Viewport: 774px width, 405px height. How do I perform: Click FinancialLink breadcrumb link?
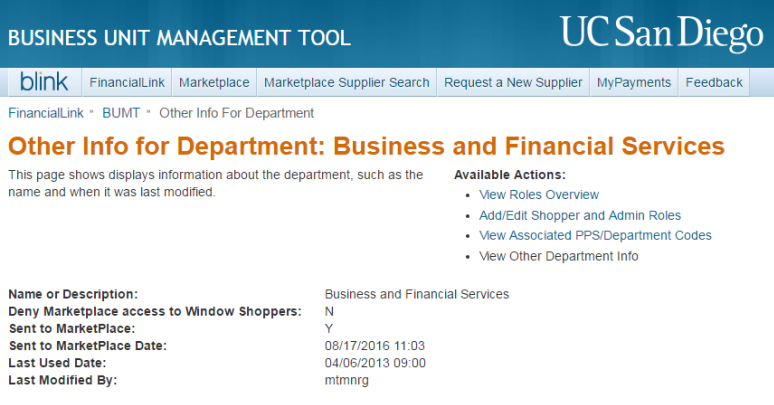pos(46,113)
